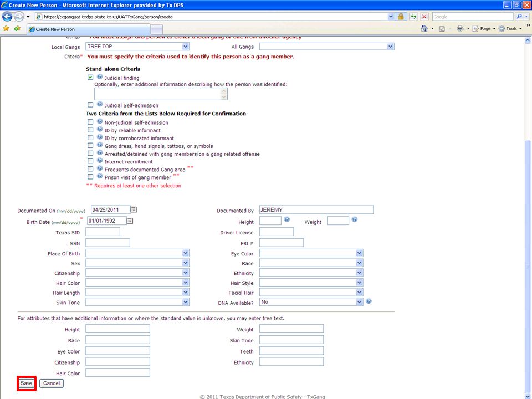Image resolution: width=532 pixels, height=399 pixels.
Task: Check the Judicial Self-admission checkbox
Action: click(x=90, y=105)
